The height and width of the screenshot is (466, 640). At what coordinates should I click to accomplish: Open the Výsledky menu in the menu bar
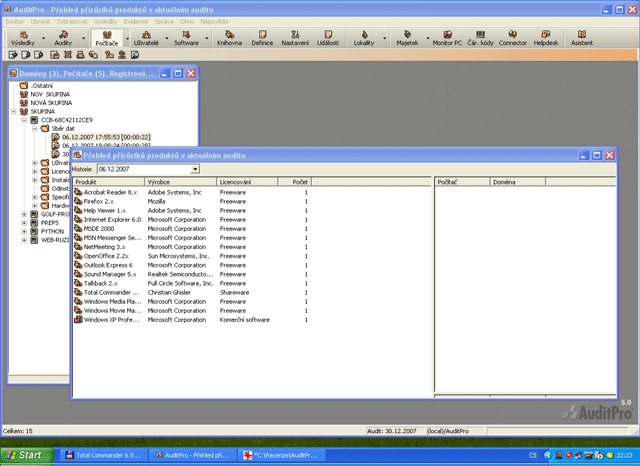[x=105, y=22]
